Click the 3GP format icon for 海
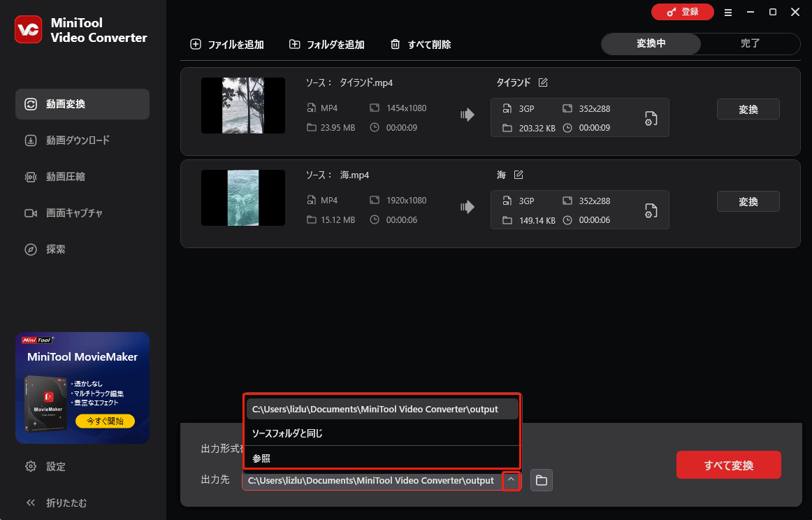Image resolution: width=812 pixels, height=520 pixels. pos(507,201)
